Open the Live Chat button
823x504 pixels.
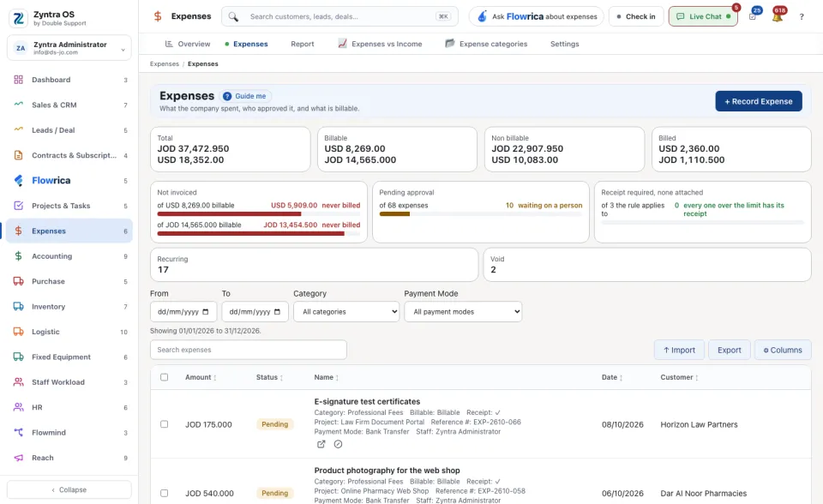703,17
